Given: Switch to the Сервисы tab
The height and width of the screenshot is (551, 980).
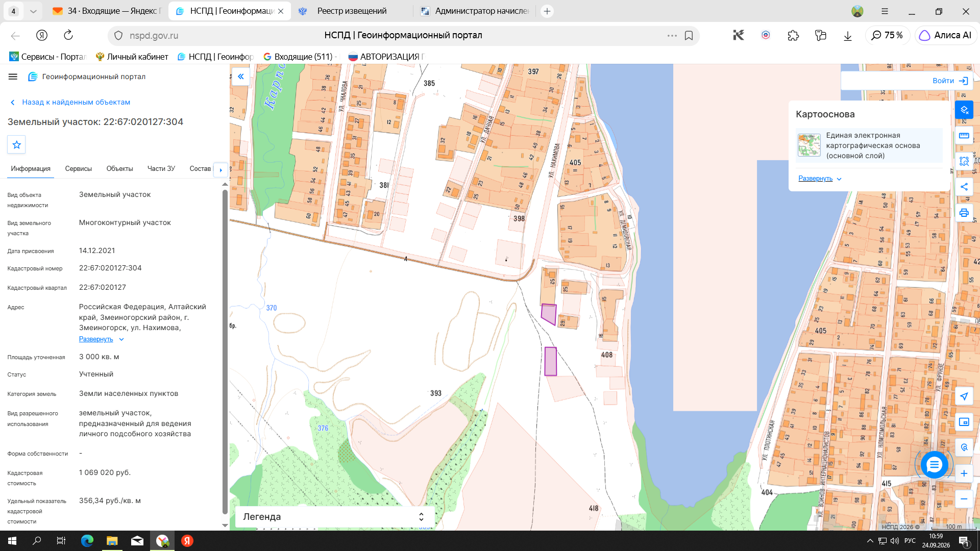Looking at the screenshot, I should click(x=78, y=169).
